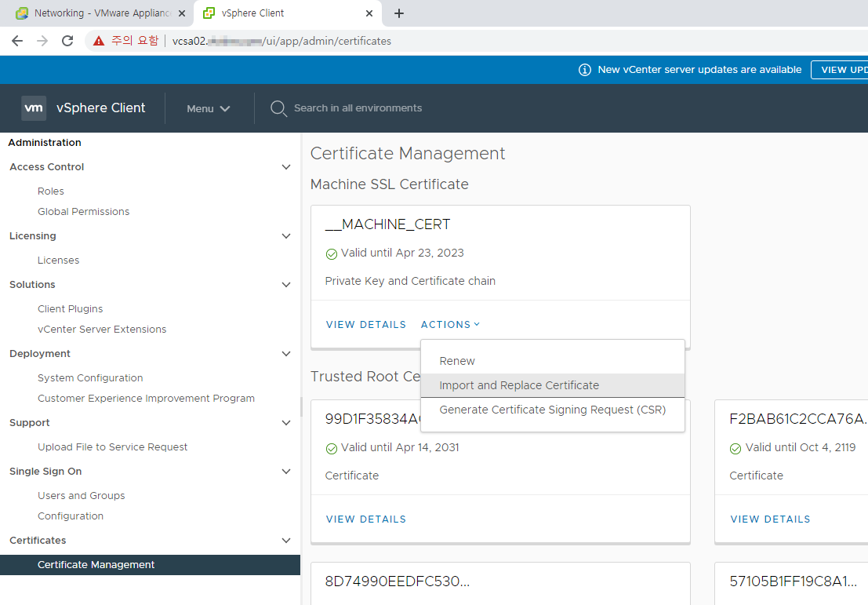The width and height of the screenshot is (868, 605).
Task: Click the search magnifier icon
Action: coord(278,108)
